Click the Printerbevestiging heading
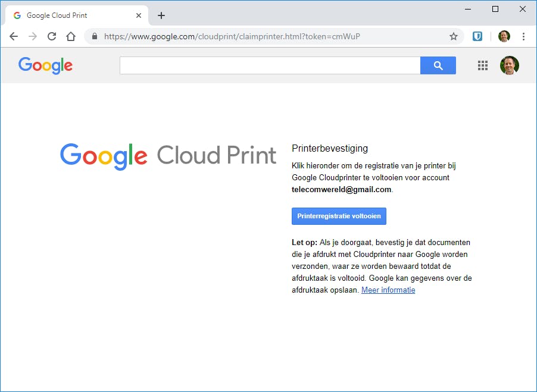537x392 pixels. [x=330, y=149]
